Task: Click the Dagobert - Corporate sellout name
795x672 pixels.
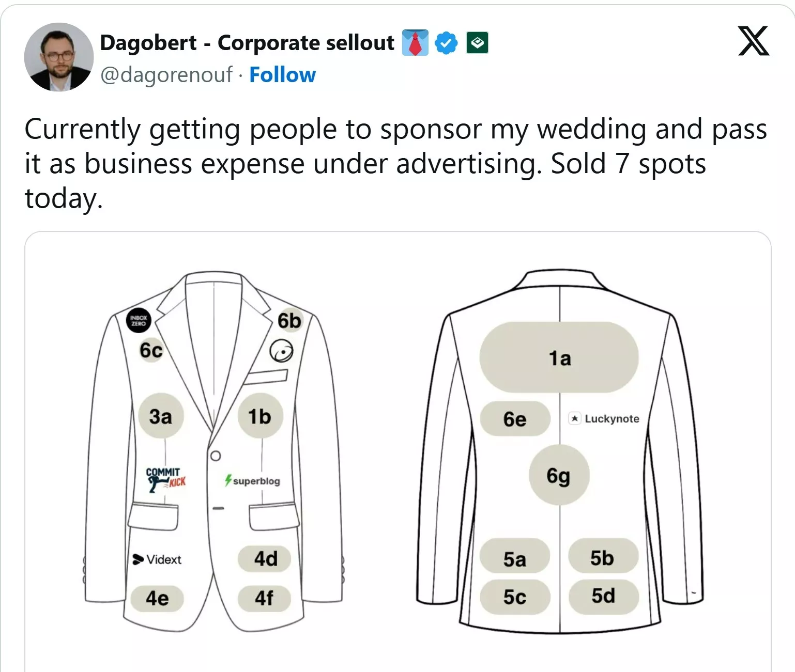Action: pyautogui.click(x=247, y=43)
